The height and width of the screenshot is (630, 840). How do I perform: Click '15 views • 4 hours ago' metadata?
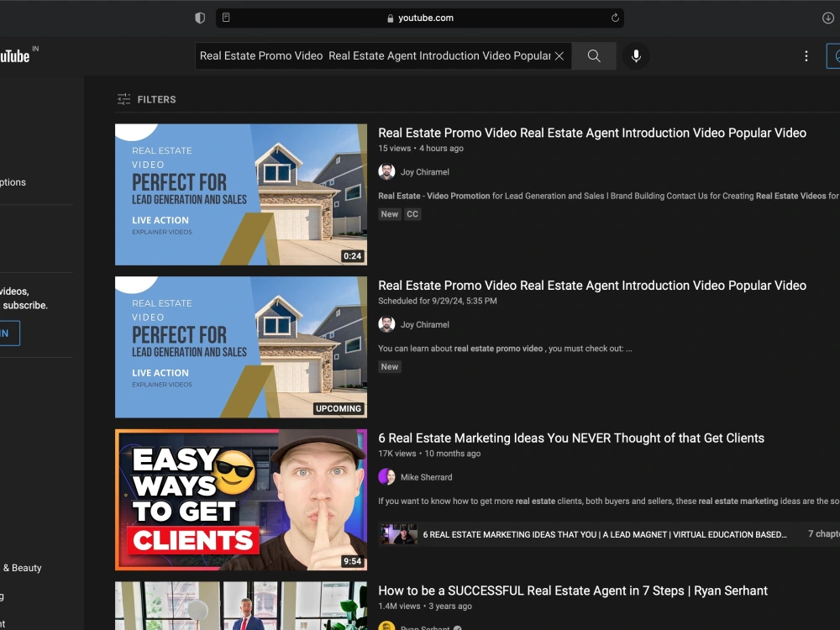pos(421,149)
